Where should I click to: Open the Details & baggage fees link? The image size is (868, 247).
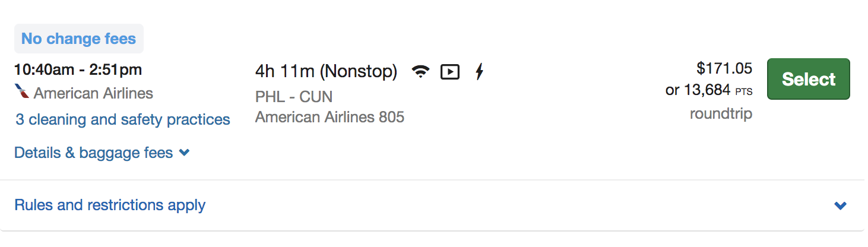[94, 153]
